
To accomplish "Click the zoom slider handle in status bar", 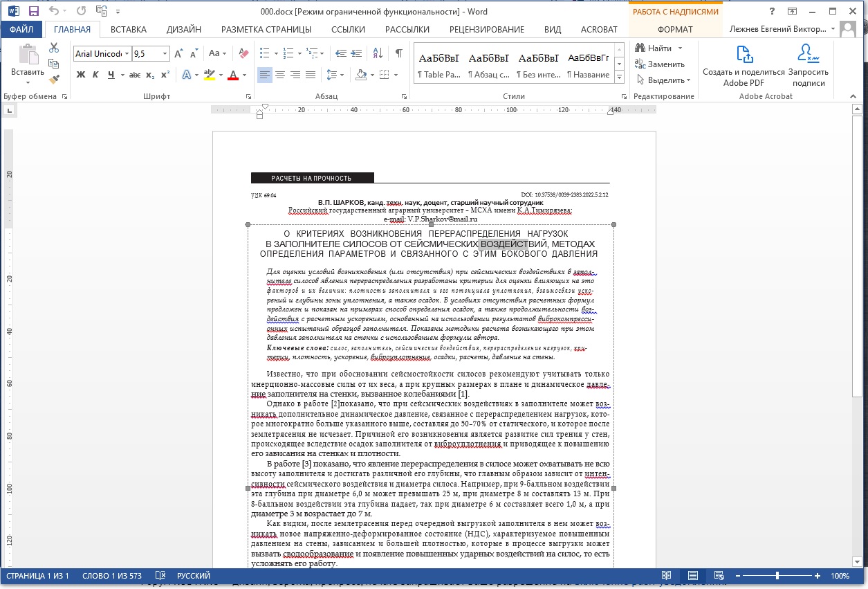I will 777,576.
